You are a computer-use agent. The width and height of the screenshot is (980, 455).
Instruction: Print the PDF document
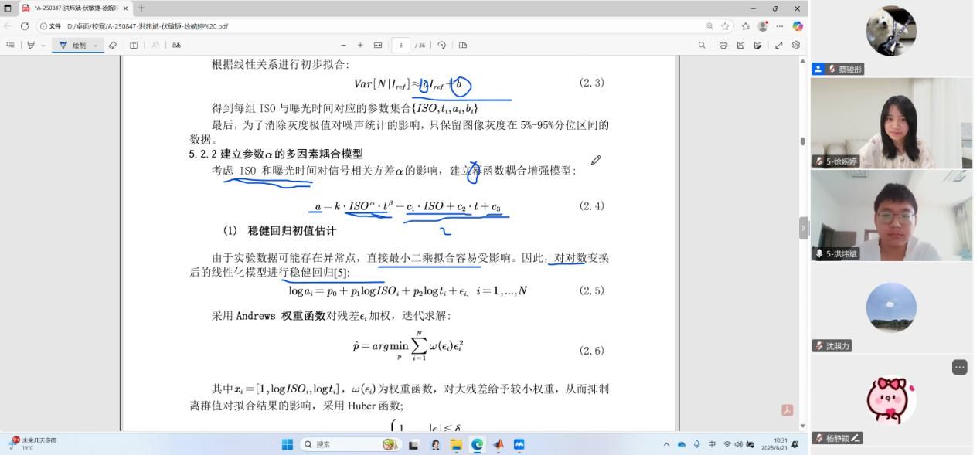[x=723, y=46]
